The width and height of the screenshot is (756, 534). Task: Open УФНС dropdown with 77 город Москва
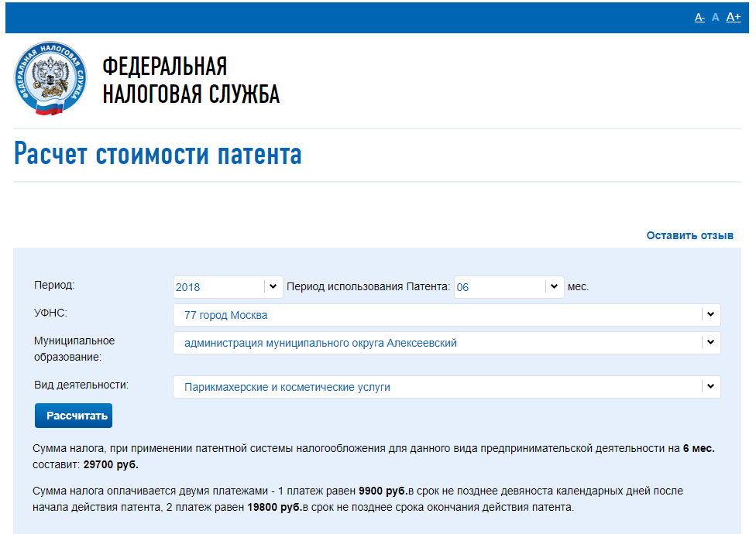[x=446, y=315]
